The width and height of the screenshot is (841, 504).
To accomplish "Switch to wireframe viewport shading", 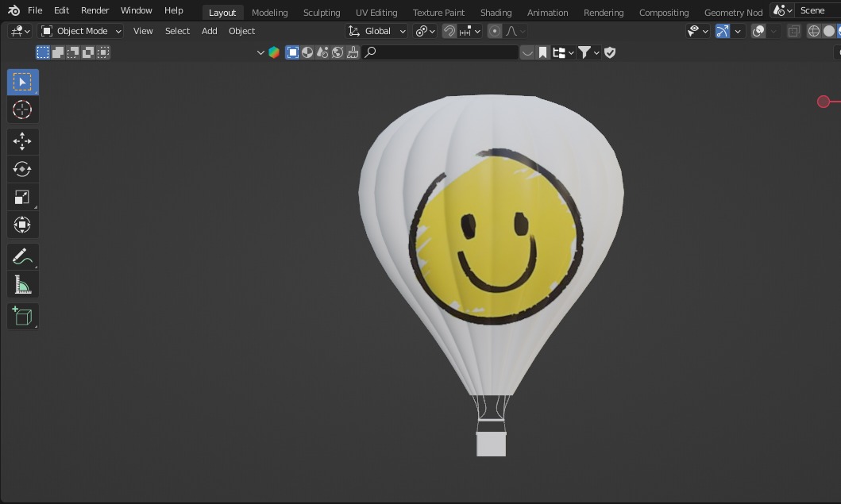I will coord(814,31).
